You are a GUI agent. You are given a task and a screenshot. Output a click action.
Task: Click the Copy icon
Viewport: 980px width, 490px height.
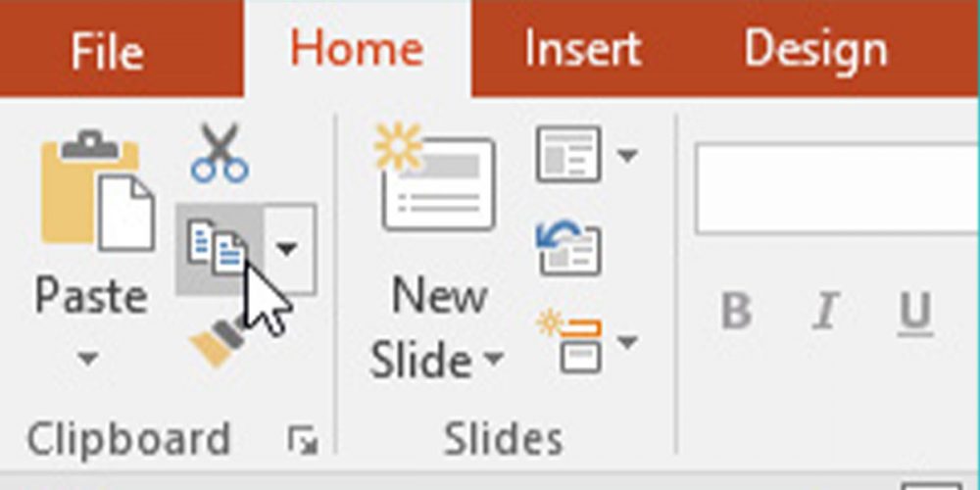[218, 249]
